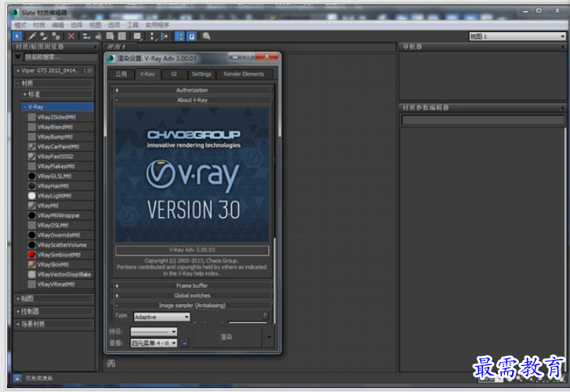
Task: Collapse Image sampler (Antialiasing) rollout
Action: pyautogui.click(x=192, y=306)
